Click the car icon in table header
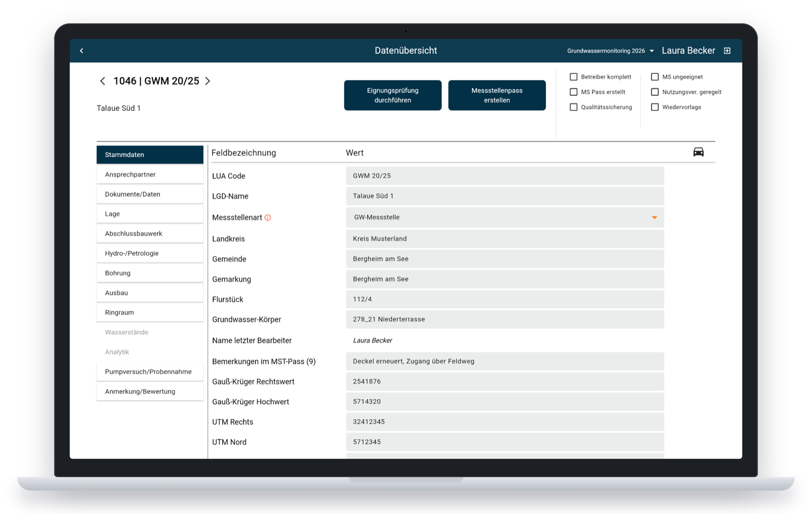This screenshot has width=812, height=514. 698,152
